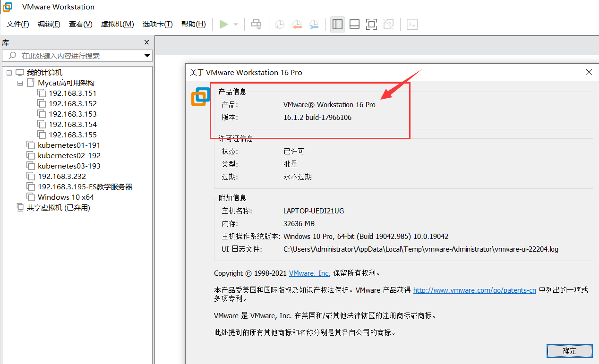Click the UI log file path text
The image size is (599, 364).
point(421,249)
